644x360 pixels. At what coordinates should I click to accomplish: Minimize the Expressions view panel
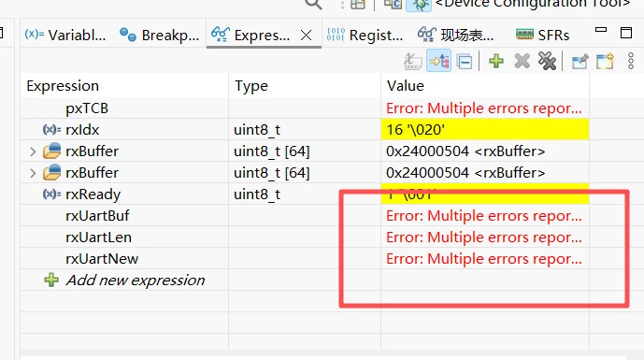pos(601,30)
